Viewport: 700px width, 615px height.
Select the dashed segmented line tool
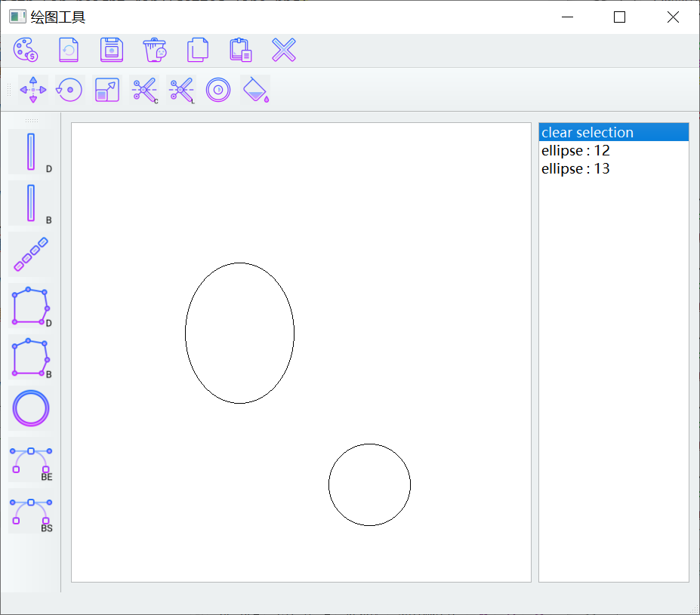coord(31,254)
